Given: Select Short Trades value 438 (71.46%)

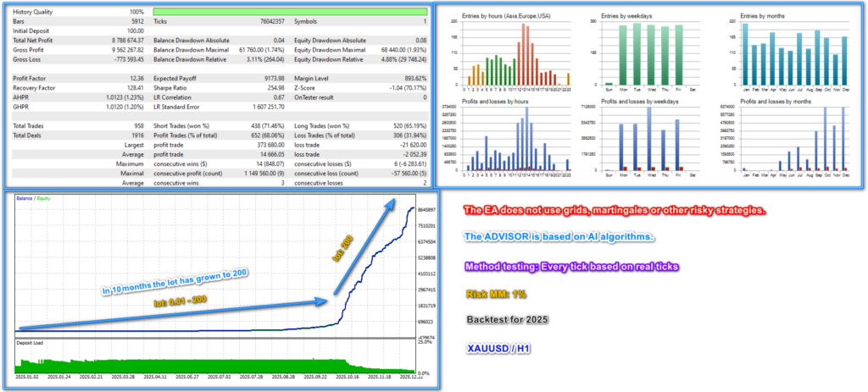Looking at the screenshot, I should (x=268, y=126).
